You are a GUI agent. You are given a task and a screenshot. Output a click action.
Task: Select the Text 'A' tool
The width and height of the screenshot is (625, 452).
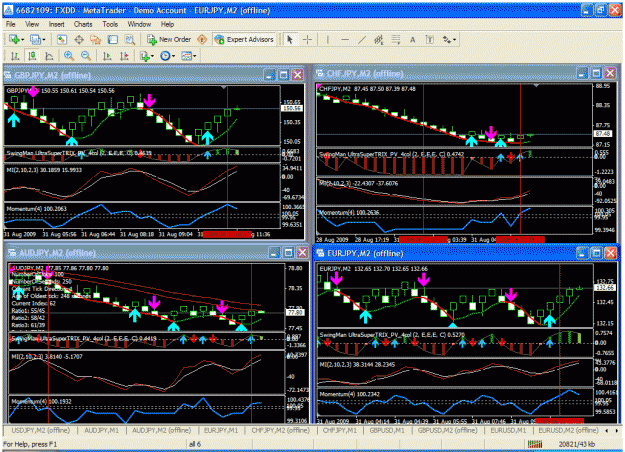413,39
